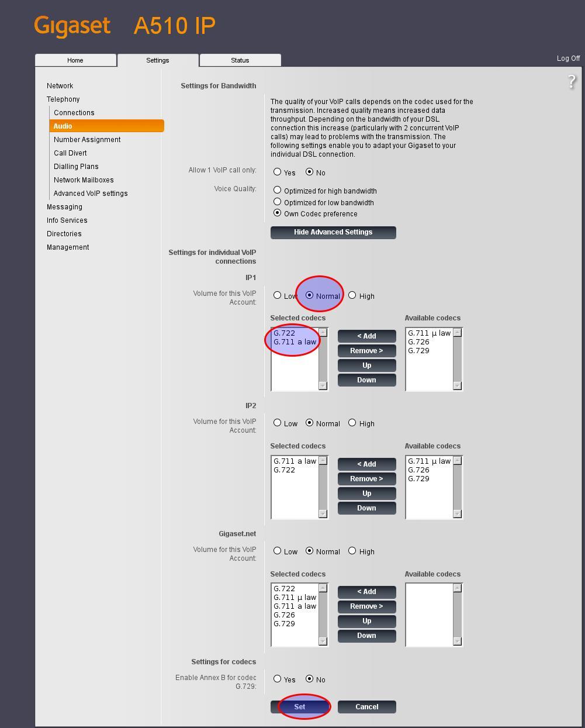Screen dimensions: 585x728
Task: Click IP1 selected codecs scrollbar down arrow
Action: (x=323, y=385)
